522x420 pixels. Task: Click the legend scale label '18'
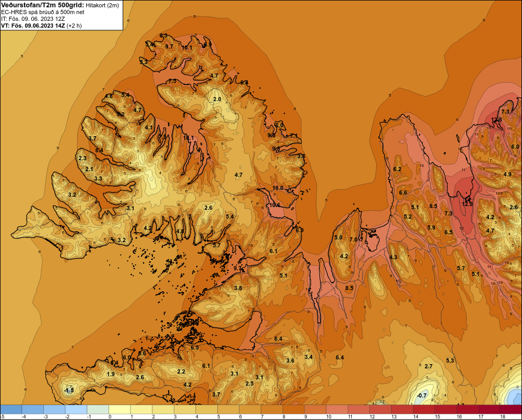point(503,417)
